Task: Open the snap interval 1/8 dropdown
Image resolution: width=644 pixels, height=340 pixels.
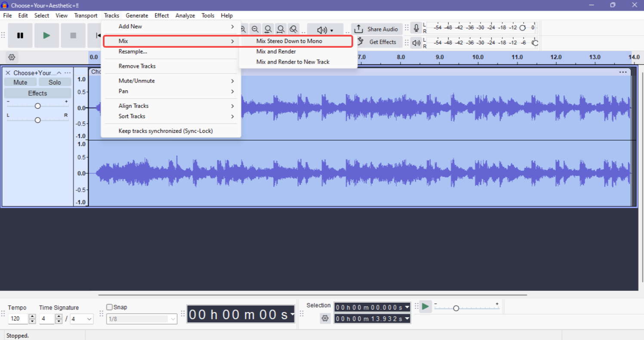Action: tap(142, 319)
